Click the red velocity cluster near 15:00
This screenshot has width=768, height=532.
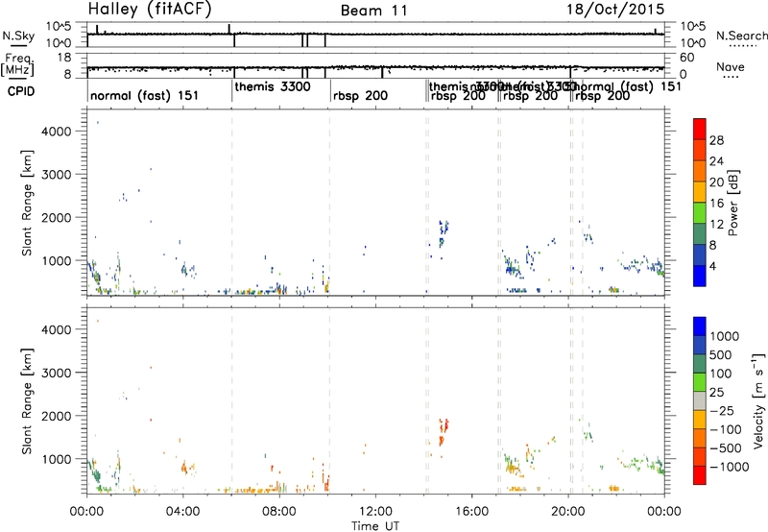click(x=444, y=432)
